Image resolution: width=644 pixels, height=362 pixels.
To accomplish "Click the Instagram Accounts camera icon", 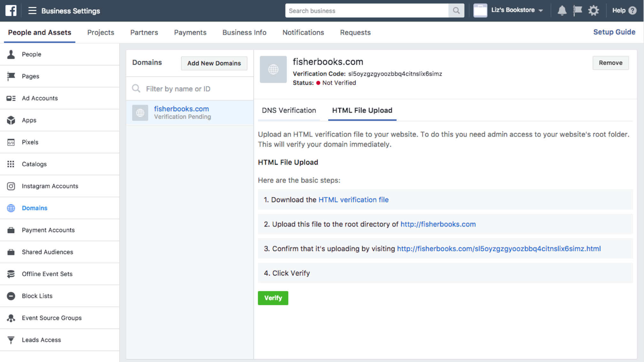I will click(x=11, y=186).
